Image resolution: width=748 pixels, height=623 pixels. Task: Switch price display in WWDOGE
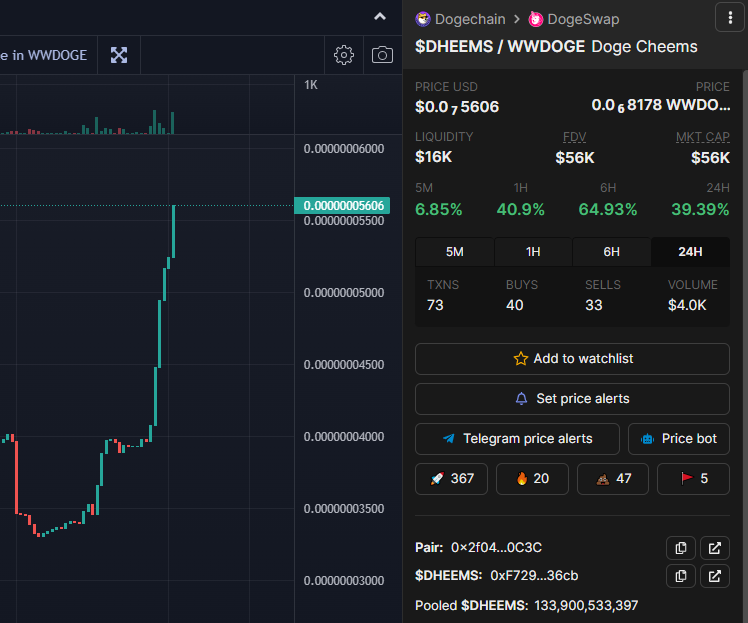[44, 55]
